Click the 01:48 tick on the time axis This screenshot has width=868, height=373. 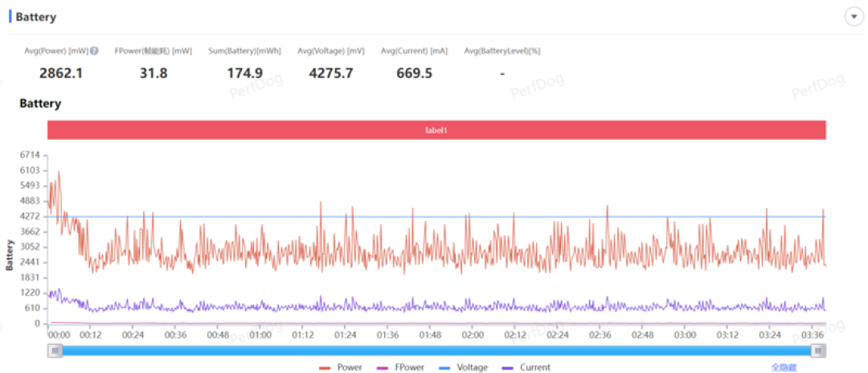pos(430,335)
